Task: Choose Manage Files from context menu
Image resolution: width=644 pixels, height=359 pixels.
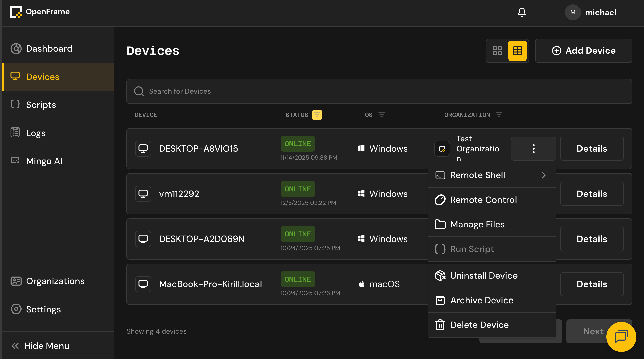Action: 492,224
